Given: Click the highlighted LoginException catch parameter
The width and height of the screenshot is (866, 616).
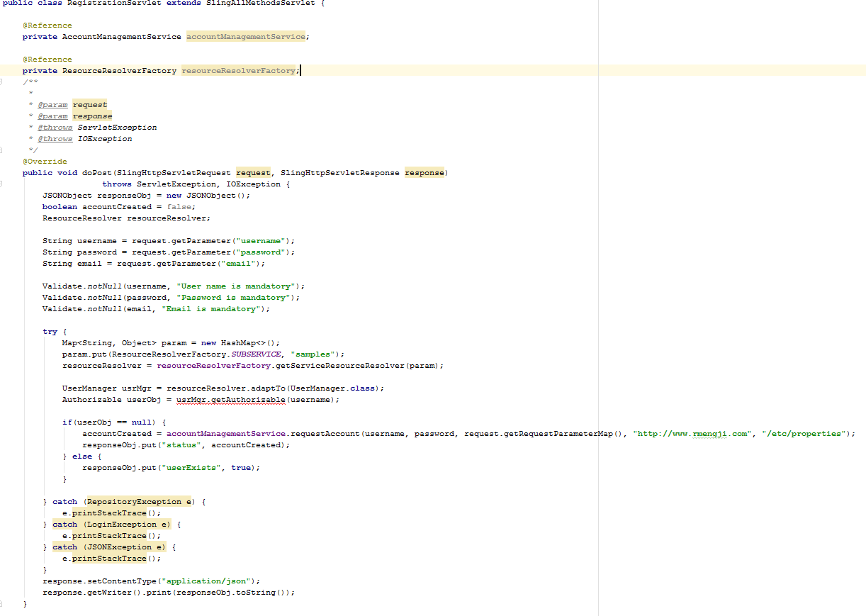Looking at the screenshot, I should click(x=127, y=525).
